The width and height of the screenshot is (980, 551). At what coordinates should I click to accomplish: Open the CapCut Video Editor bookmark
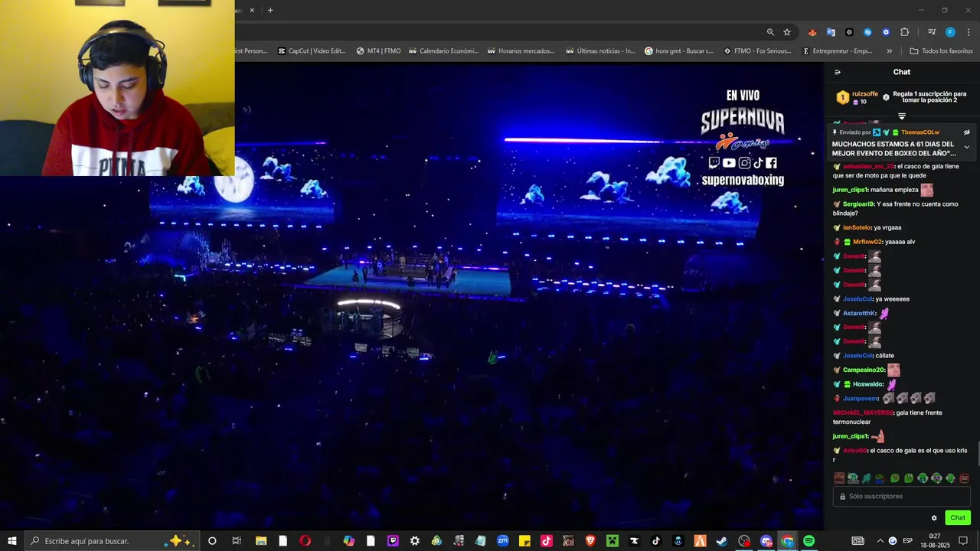(312, 51)
